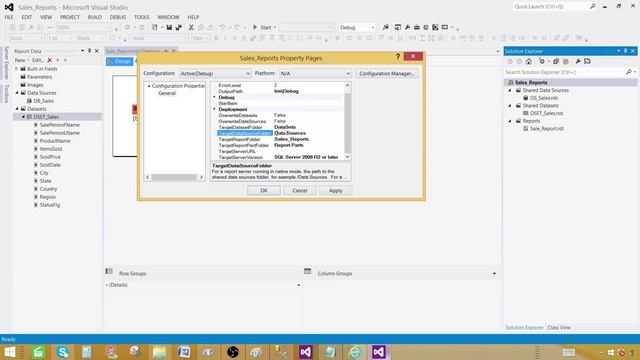Screen dimensions: 640x360
Task: Select the OverwriteDataSources property row
Action: 281,121
